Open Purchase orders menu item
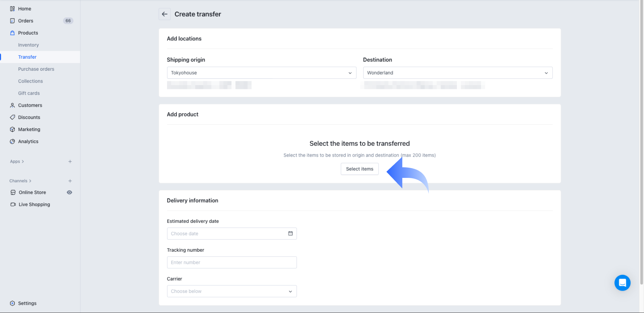This screenshot has height=313, width=644. [x=36, y=69]
